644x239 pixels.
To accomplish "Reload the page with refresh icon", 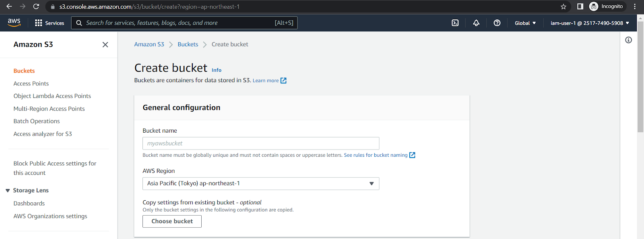I will [x=36, y=6].
